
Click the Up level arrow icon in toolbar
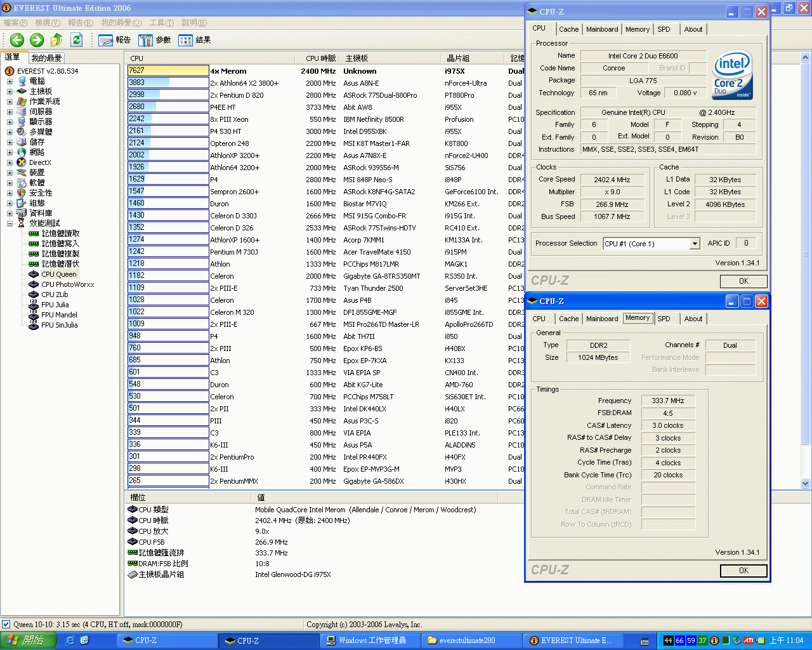56,40
